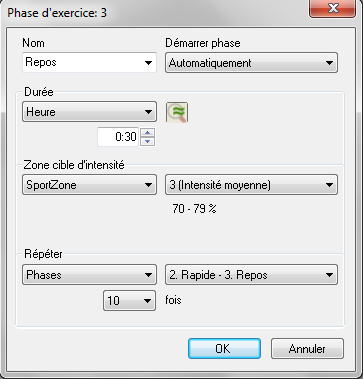Close the Phase d'exercice dialog window
Image resolution: width=363 pixels, height=379 pixels.
332,9
